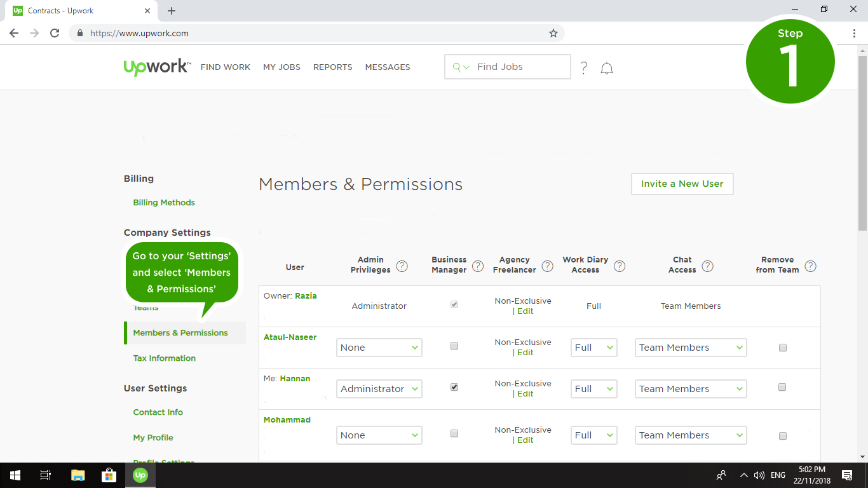
Task: Open the help question mark icon in header
Action: pyautogui.click(x=584, y=68)
